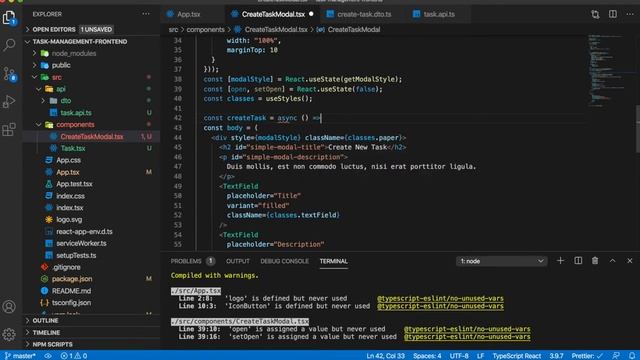Open README.md in the file tree

point(71,291)
